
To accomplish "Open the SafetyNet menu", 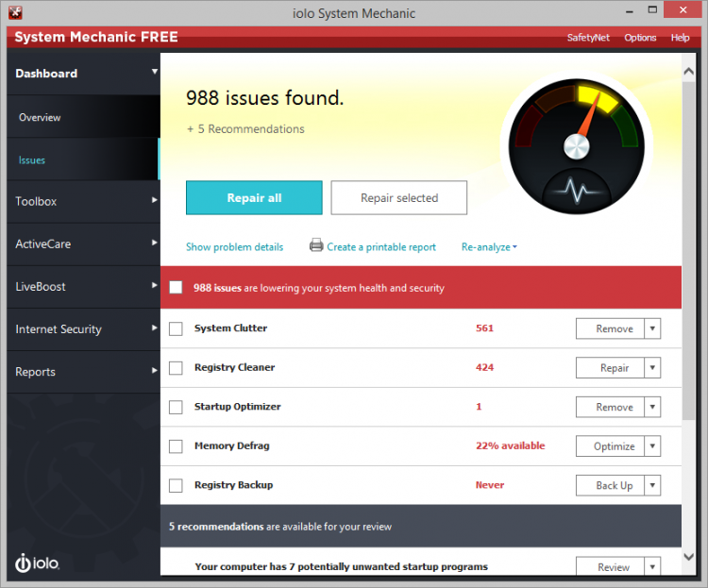I will coord(588,38).
